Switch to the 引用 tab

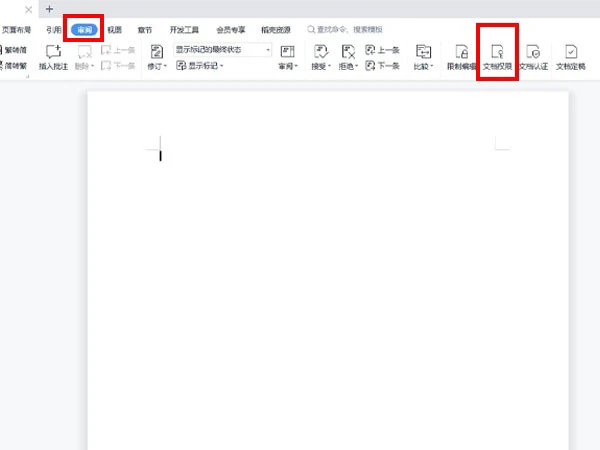tap(54, 30)
